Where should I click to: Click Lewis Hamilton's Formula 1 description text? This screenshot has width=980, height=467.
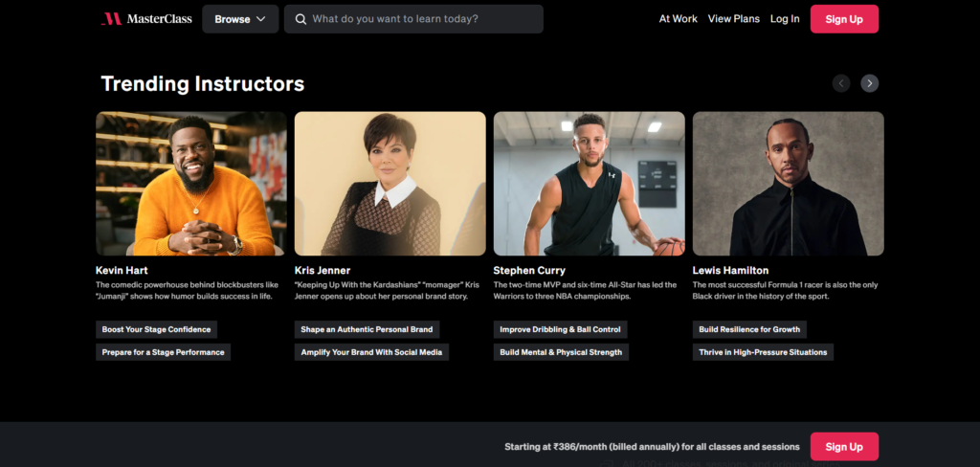click(x=785, y=290)
